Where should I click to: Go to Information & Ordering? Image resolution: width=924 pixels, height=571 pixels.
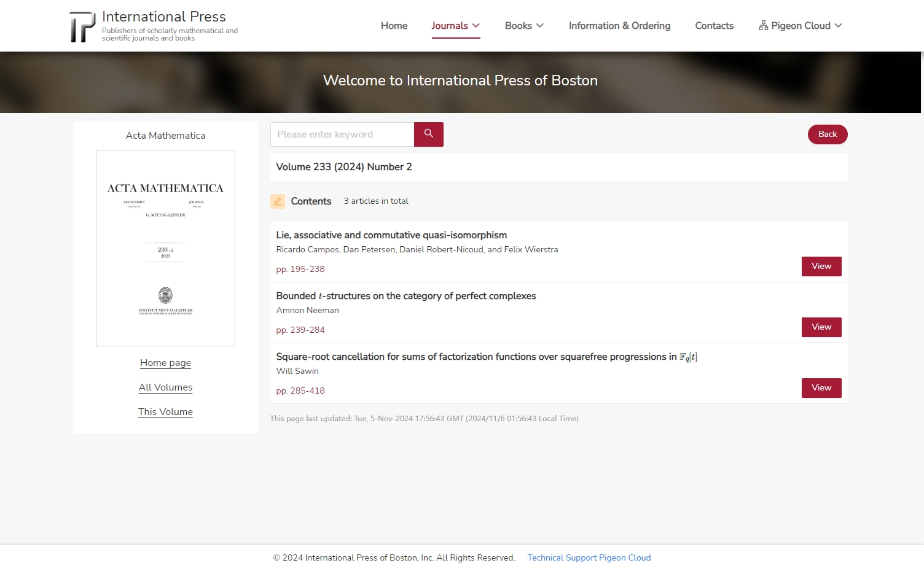(x=619, y=25)
